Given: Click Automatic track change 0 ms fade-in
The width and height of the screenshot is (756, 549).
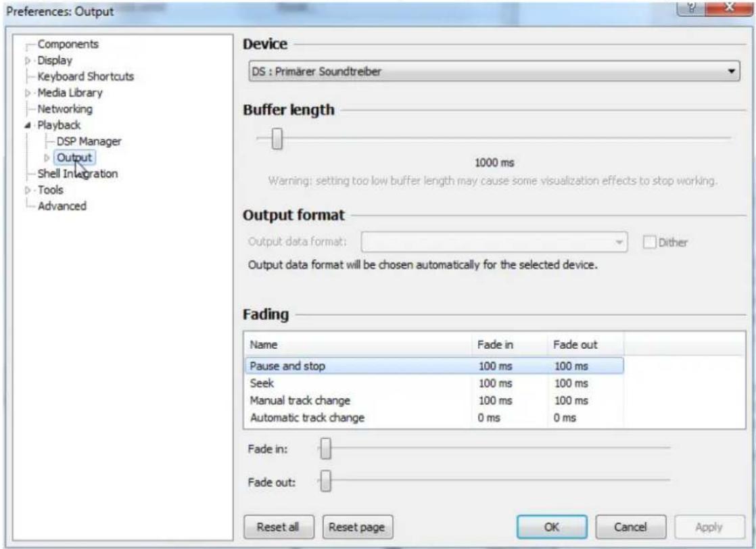Looking at the screenshot, I should (x=488, y=419).
